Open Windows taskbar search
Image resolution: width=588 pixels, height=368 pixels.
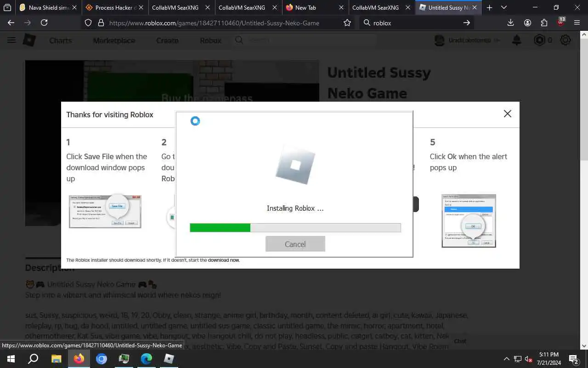[33, 359]
